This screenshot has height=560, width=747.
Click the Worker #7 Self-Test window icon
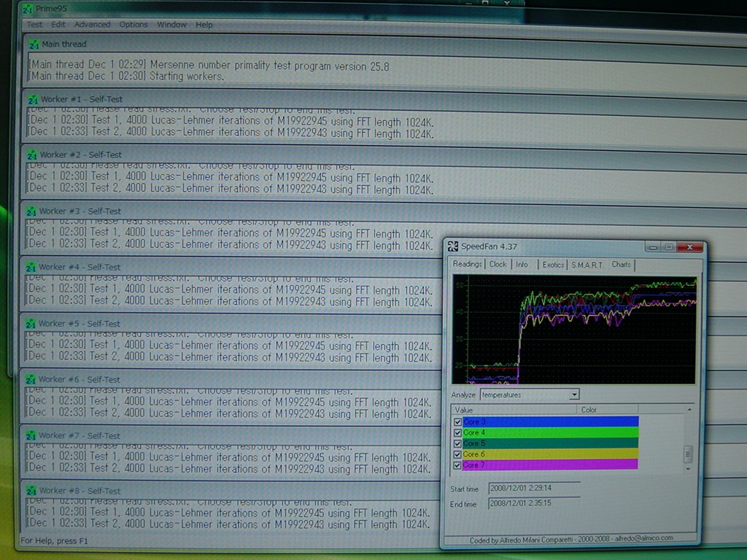31,436
